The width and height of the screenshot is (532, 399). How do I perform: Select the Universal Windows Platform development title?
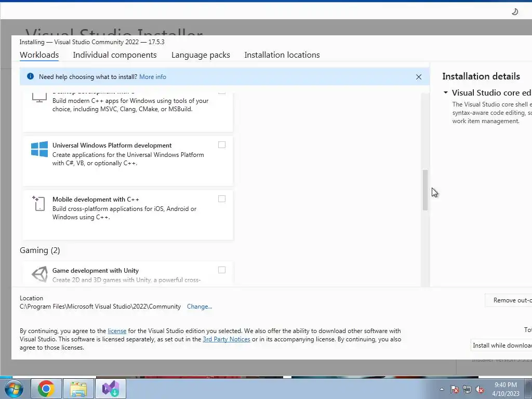[x=112, y=145]
